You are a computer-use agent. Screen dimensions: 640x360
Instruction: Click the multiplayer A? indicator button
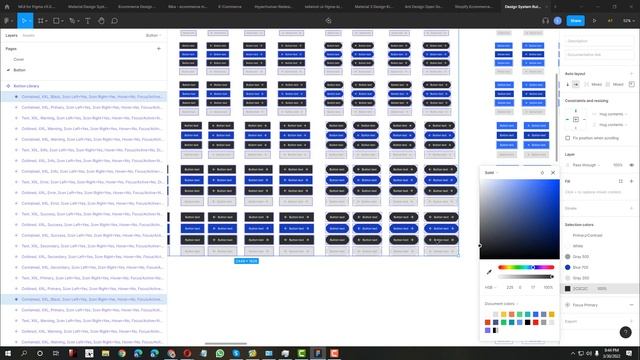(610, 20)
